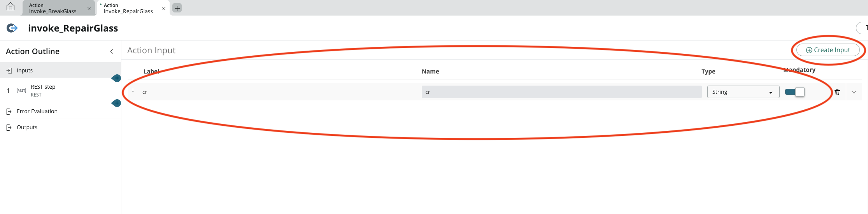Screen dimensions: 868x214
Task: Delete the cr input with trash icon
Action: [x=837, y=92]
